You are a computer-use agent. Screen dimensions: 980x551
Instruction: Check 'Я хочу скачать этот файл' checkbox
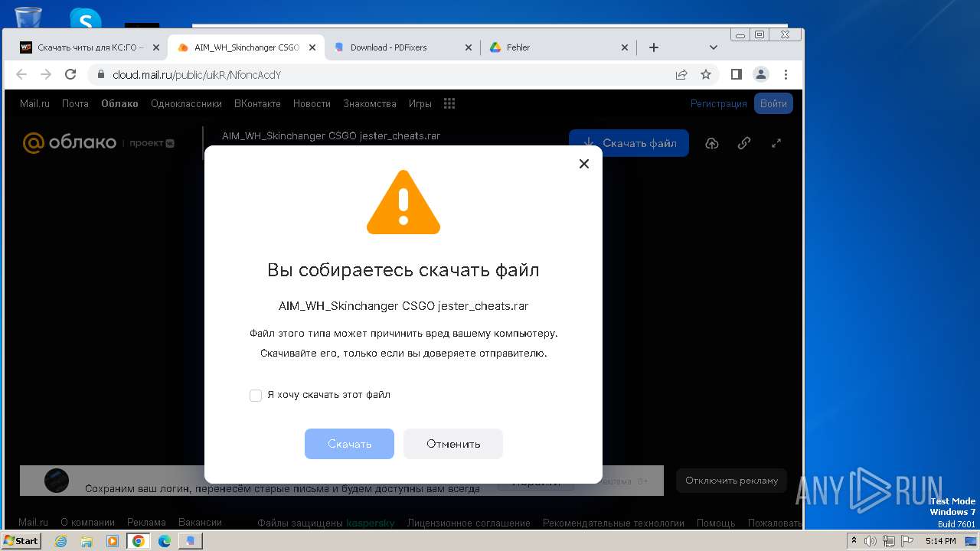click(256, 396)
